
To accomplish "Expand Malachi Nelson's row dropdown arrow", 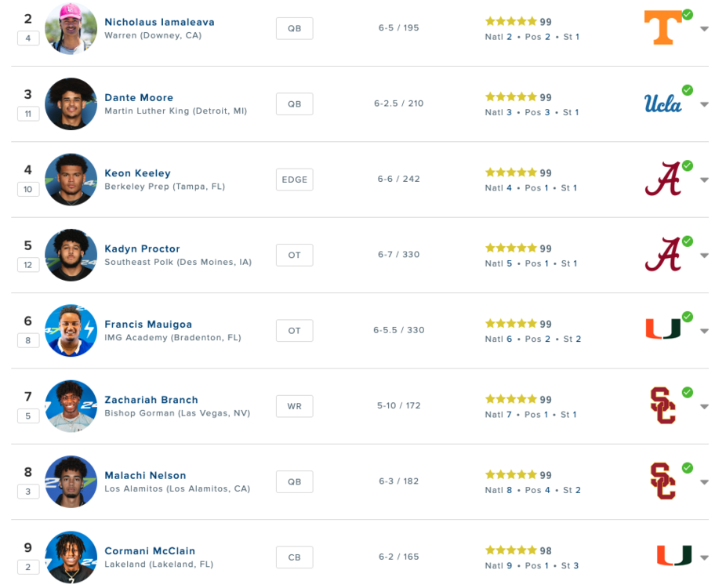I will pyautogui.click(x=704, y=482).
